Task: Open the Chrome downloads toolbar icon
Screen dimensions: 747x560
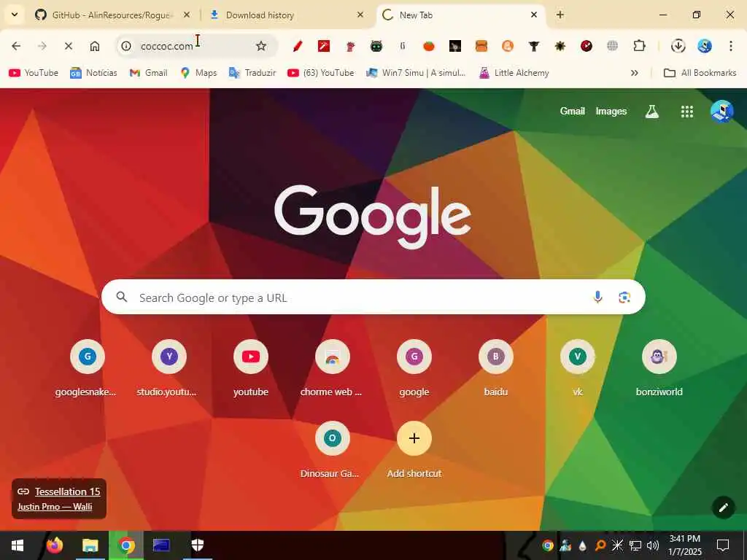Action: click(x=678, y=46)
